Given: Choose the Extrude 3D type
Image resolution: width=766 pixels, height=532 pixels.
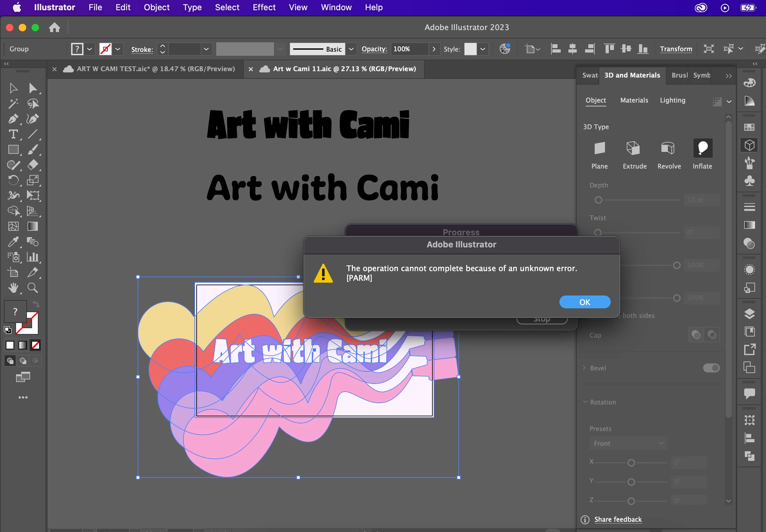Looking at the screenshot, I should [633, 148].
